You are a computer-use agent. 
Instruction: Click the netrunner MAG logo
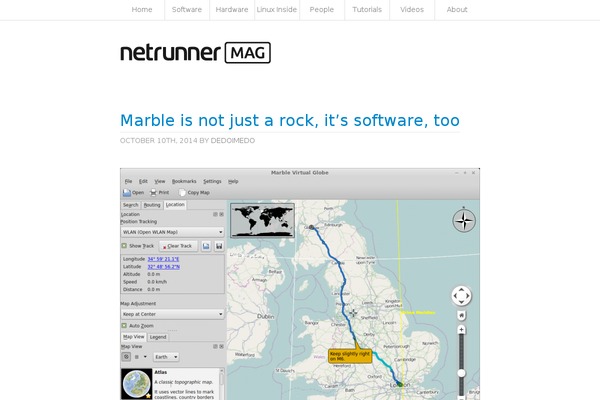[x=196, y=52]
